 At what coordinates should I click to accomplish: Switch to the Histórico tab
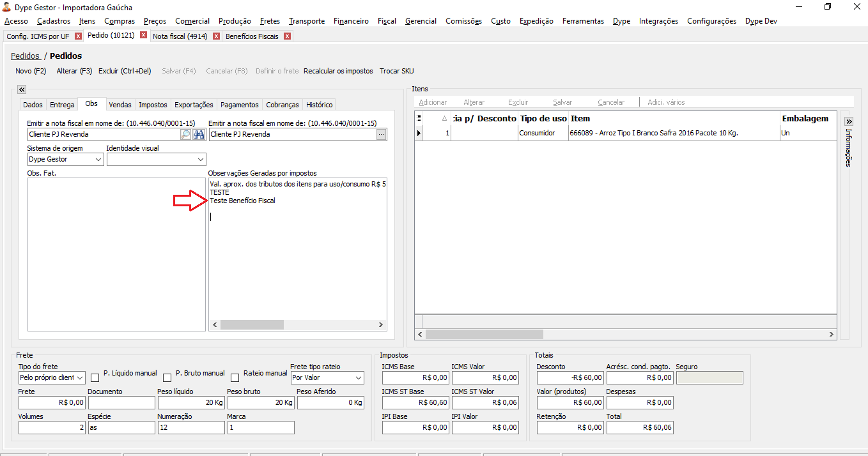pyautogui.click(x=319, y=105)
